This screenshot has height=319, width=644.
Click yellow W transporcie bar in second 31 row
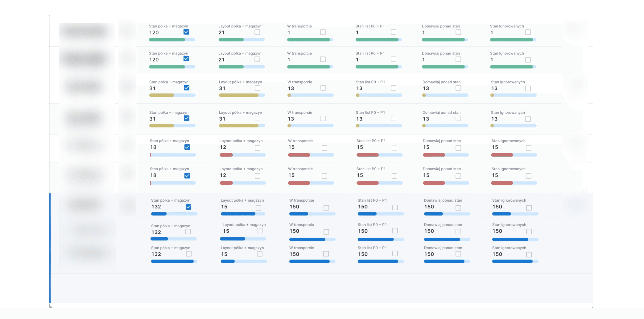[311, 126]
